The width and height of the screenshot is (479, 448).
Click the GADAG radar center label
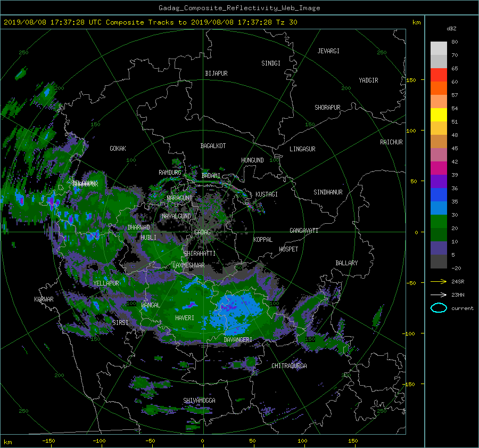coord(203,232)
